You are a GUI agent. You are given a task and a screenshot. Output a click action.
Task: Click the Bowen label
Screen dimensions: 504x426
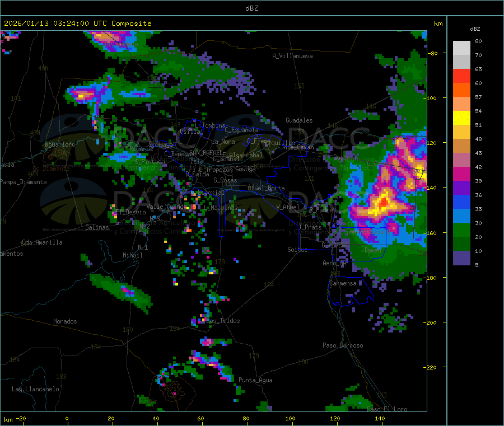373,250
